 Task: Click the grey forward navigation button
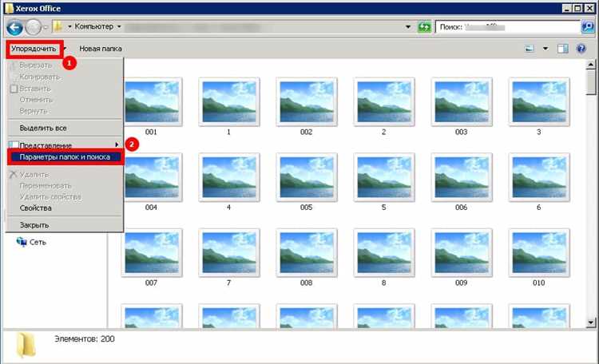[34, 27]
